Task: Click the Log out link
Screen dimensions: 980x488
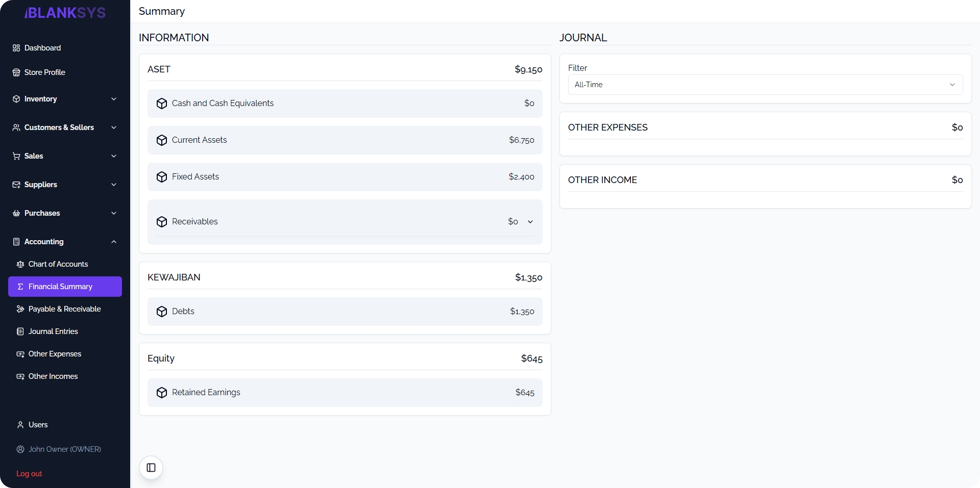Action: tap(29, 474)
